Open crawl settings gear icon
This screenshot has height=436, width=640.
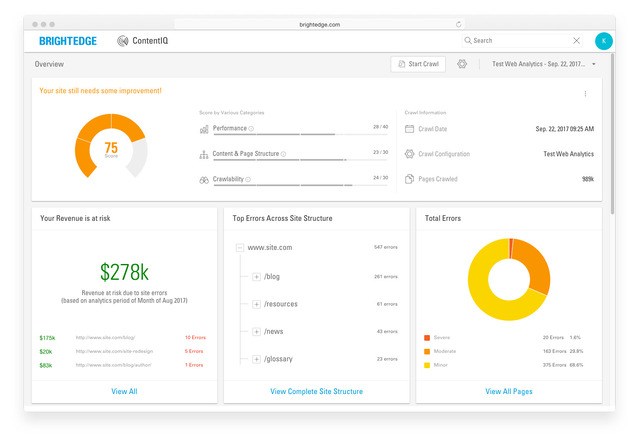coord(462,64)
